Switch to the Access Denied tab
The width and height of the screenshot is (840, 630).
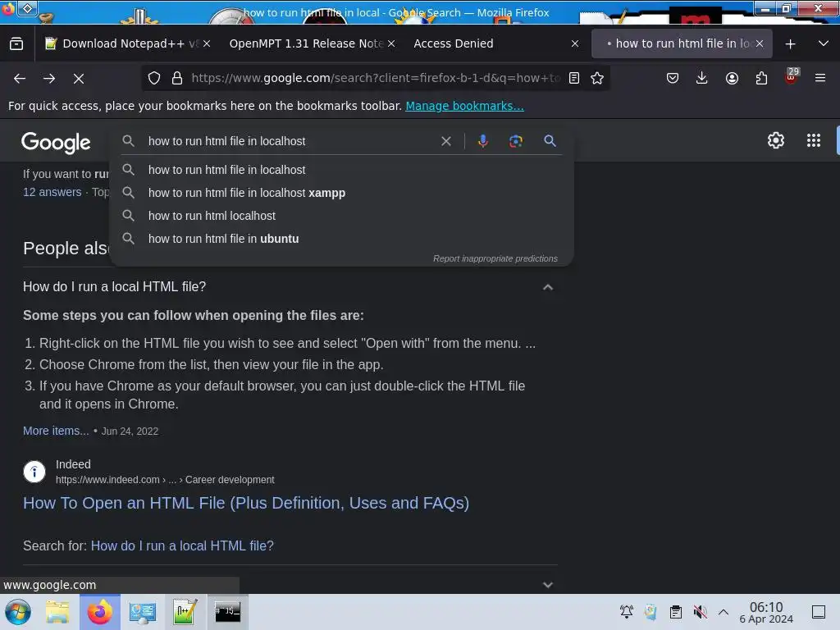click(453, 44)
